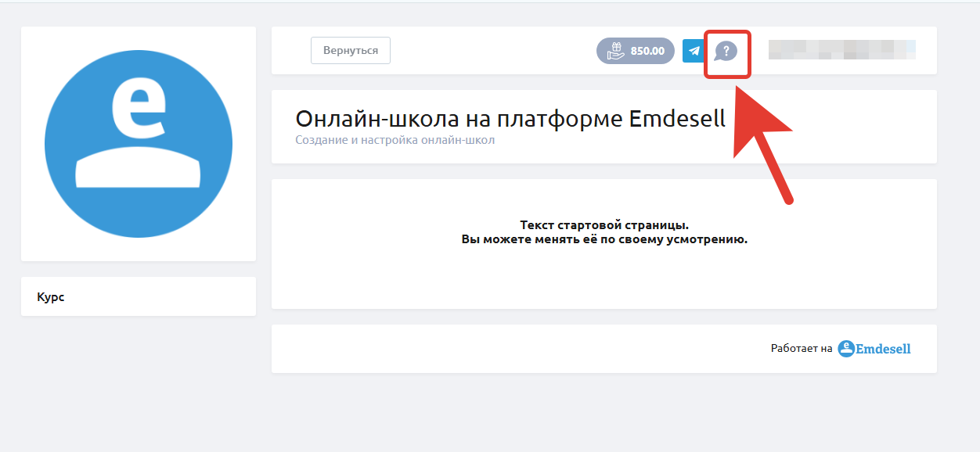Open the Курс menu item

coord(139,297)
